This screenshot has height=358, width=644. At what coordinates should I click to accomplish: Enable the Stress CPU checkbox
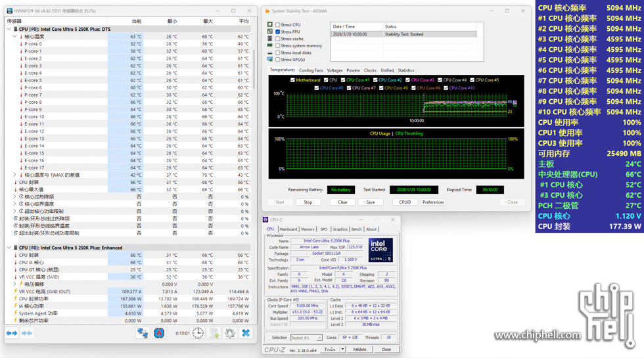(277, 25)
